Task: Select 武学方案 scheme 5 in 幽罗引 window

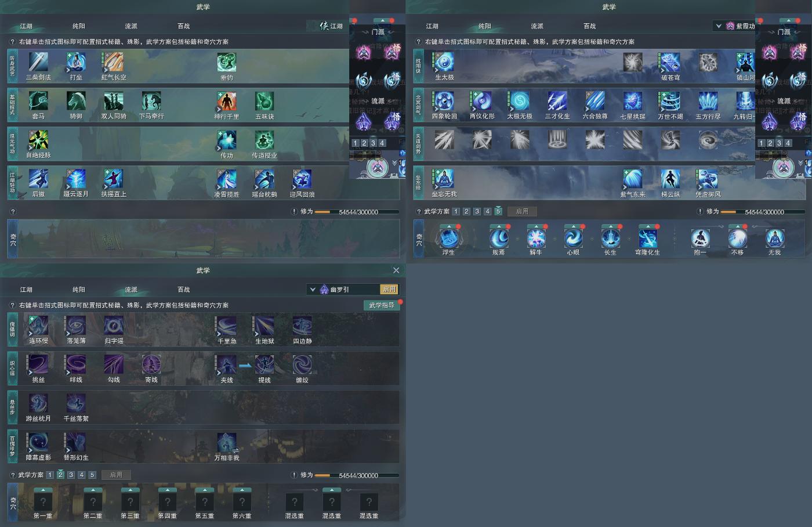Action: pos(92,475)
